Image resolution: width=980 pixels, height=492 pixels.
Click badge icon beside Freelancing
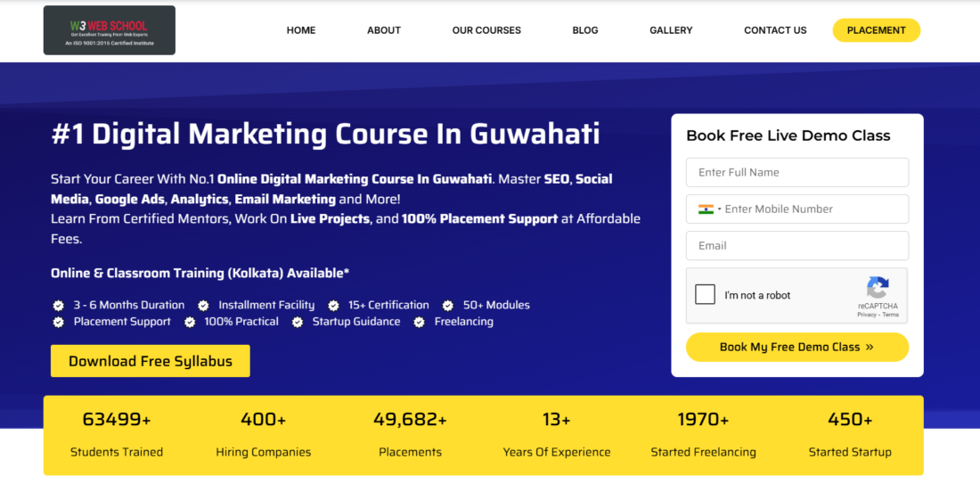pos(419,322)
